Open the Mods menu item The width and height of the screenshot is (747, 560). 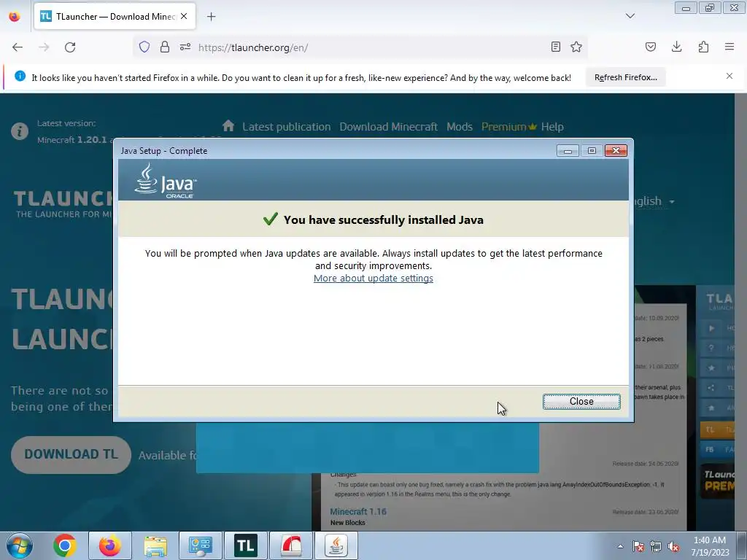[x=460, y=127]
